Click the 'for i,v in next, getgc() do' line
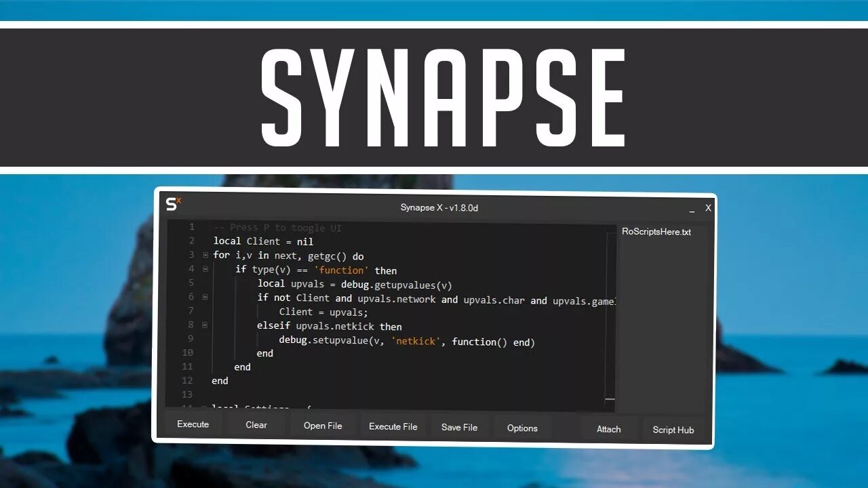 (x=288, y=256)
